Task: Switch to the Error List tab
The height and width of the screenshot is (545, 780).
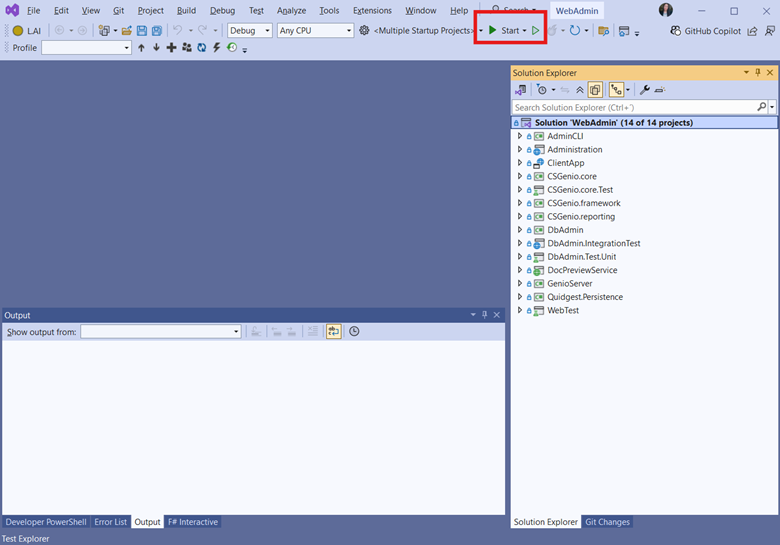Action: click(110, 522)
